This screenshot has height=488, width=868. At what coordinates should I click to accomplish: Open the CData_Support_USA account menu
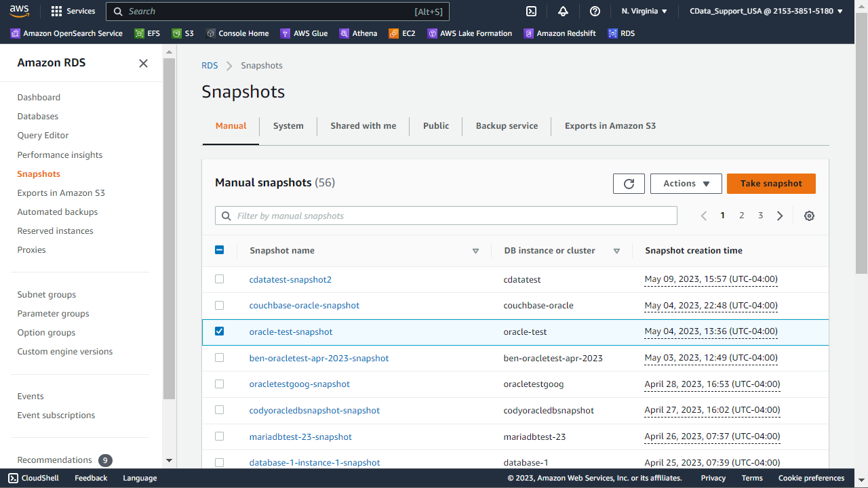coord(766,11)
